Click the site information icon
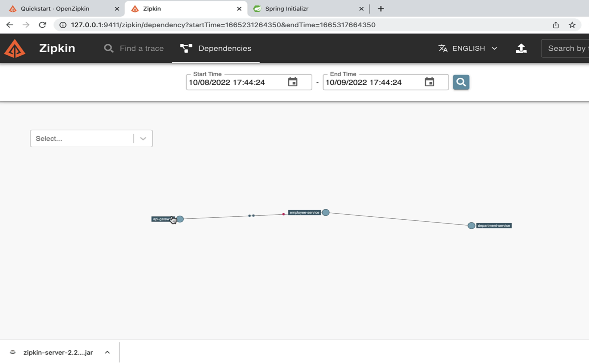Image resolution: width=589 pixels, height=364 pixels. (x=63, y=25)
